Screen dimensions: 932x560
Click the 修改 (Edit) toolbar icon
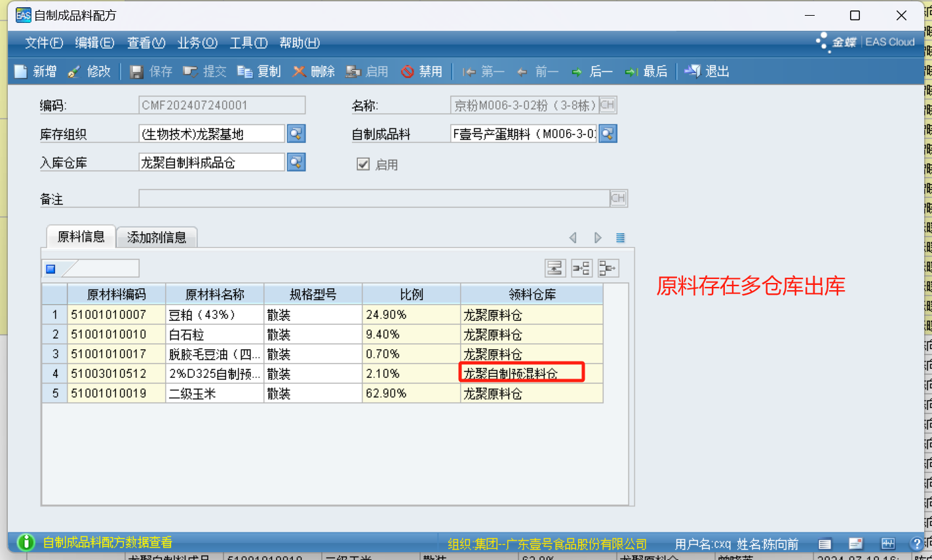coord(75,71)
